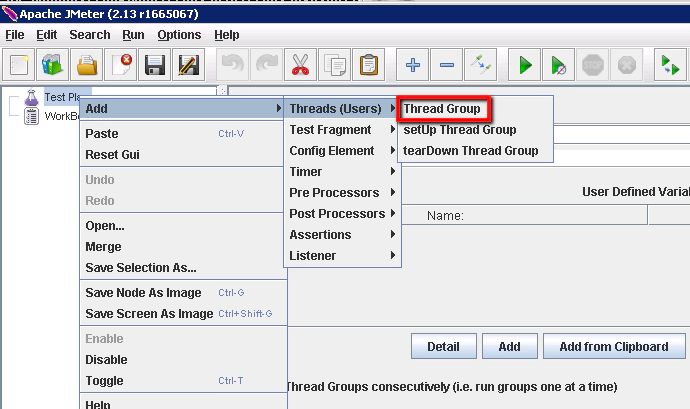
Task: Click the Detail button
Action: click(x=444, y=346)
